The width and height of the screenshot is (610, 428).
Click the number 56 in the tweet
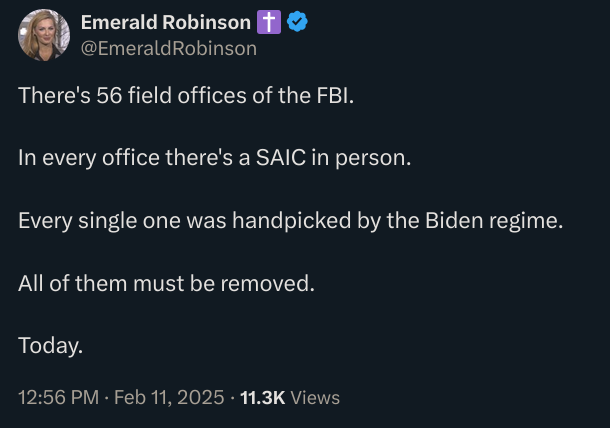click(x=109, y=97)
